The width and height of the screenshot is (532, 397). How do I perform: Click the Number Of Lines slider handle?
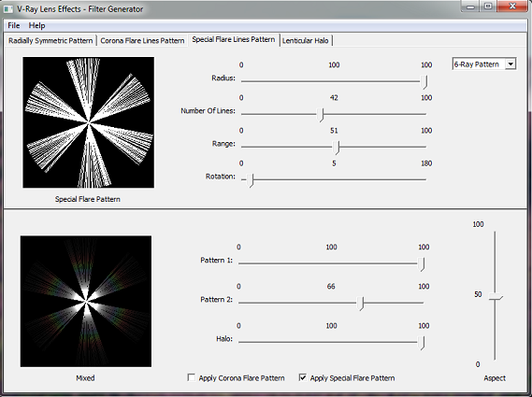click(x=321, y=115)
